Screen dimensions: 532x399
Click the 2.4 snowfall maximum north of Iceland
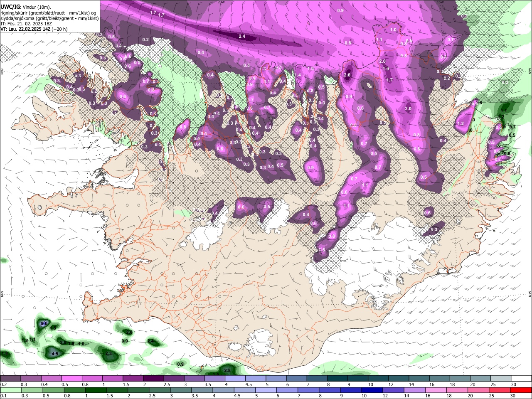coord(242,37)
